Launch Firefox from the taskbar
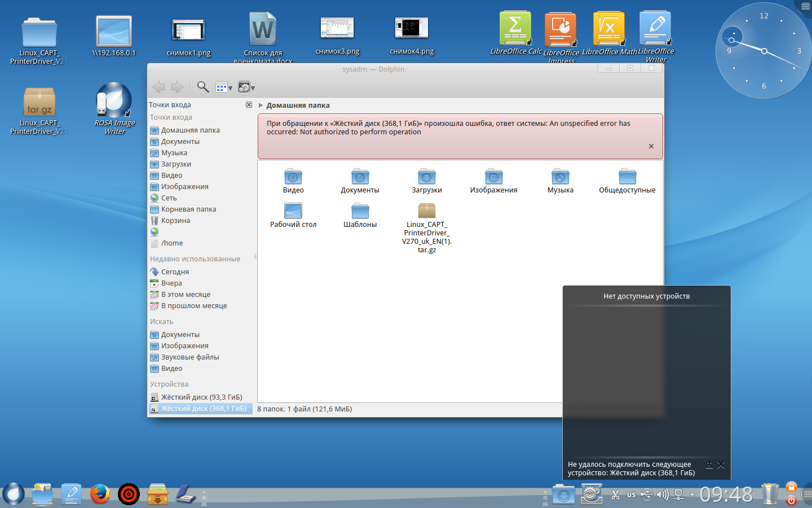This screenshot has width=812, height=508. 100,494
